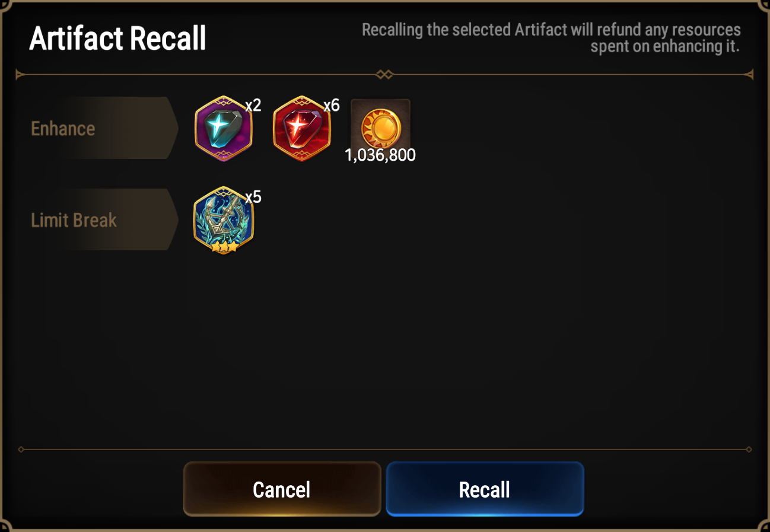
Task: Confirm with the blue Recall button
Action: (485, 489)
